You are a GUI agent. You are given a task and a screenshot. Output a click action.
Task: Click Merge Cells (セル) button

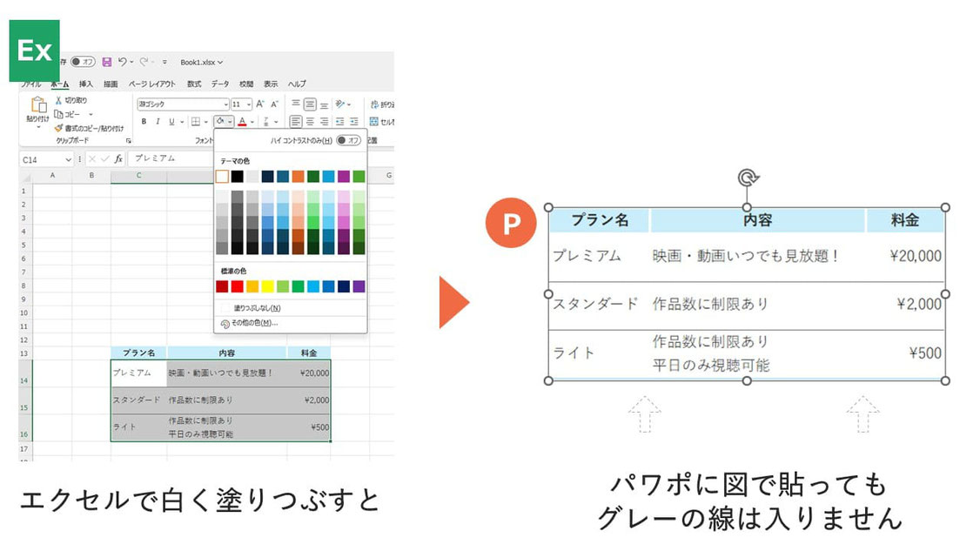(x=382, y=121)
